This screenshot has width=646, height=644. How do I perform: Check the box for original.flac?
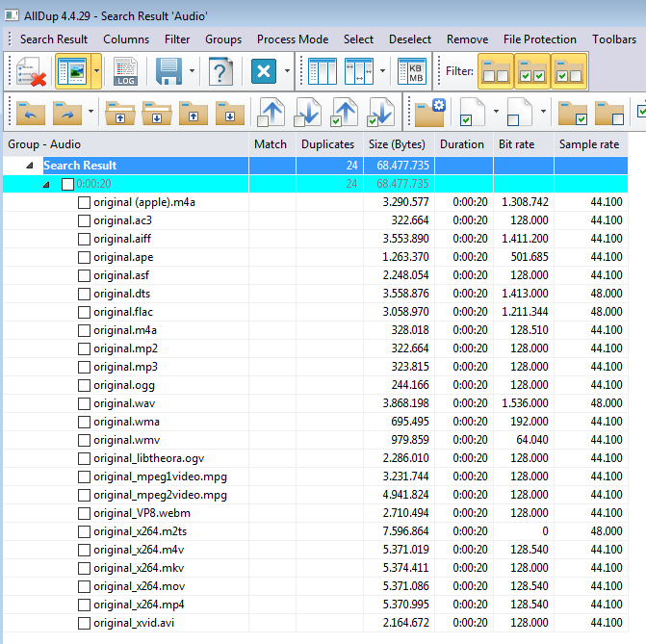coord(85,312)
